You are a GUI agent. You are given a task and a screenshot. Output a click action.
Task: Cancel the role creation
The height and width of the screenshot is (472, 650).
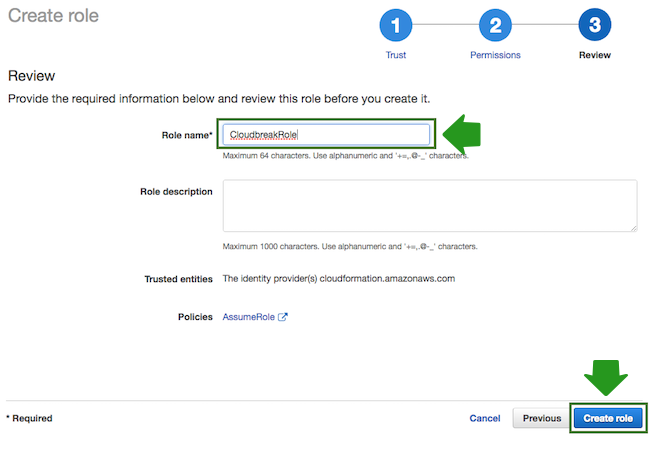[x=485, y=418]
